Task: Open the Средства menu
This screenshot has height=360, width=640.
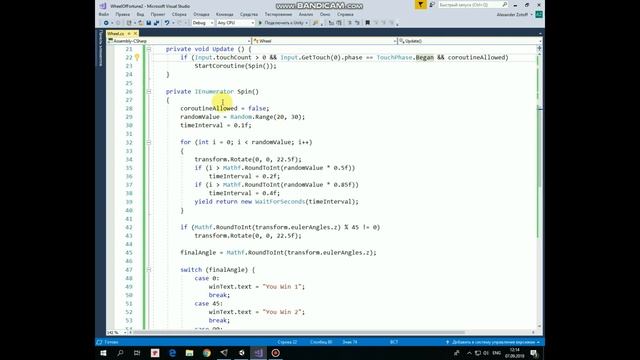Action: (249, 14)
